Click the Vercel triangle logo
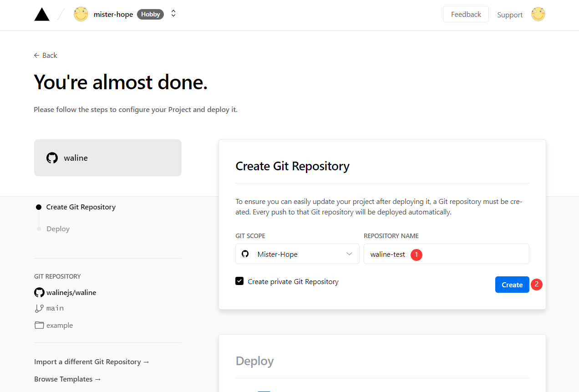This screenshot has width=579, height=392. 42,15
